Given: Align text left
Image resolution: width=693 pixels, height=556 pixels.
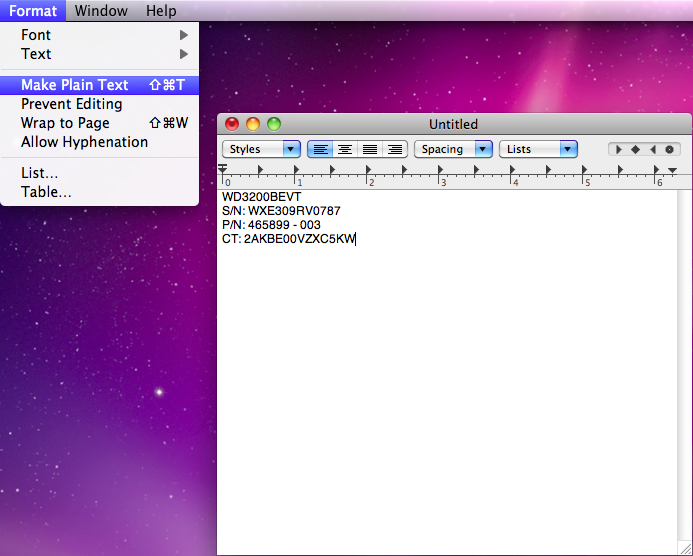Looking at the screenshot, I should point(320,149).
